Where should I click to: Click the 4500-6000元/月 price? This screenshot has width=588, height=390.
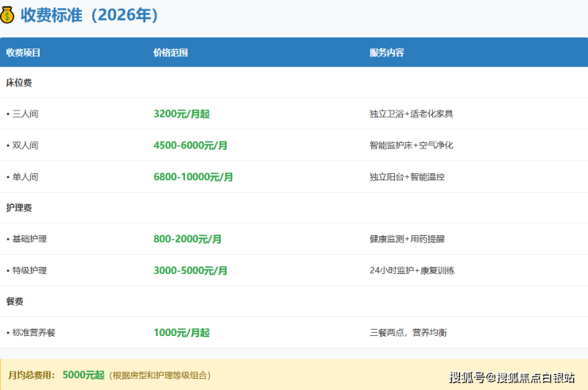(191, 145)
